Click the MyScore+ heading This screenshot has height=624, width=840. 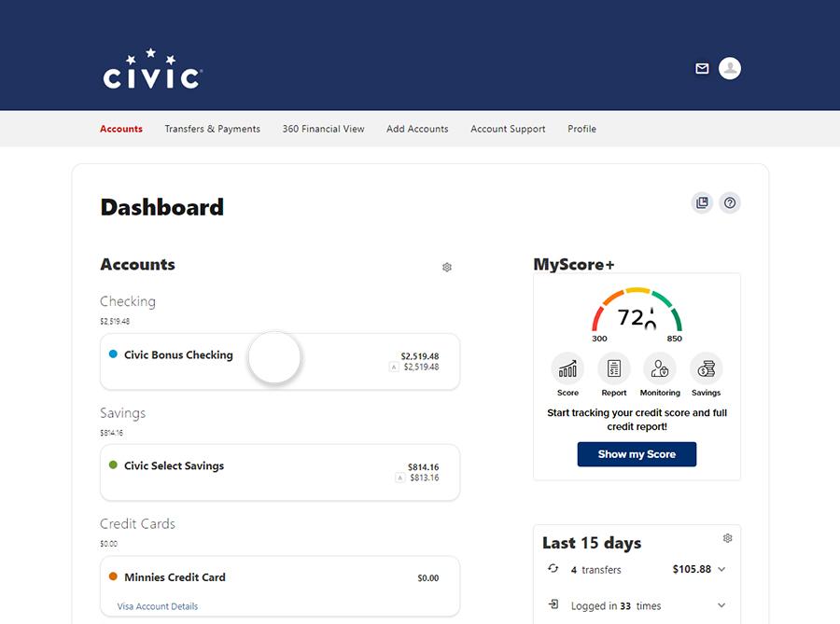coord(574,264)
